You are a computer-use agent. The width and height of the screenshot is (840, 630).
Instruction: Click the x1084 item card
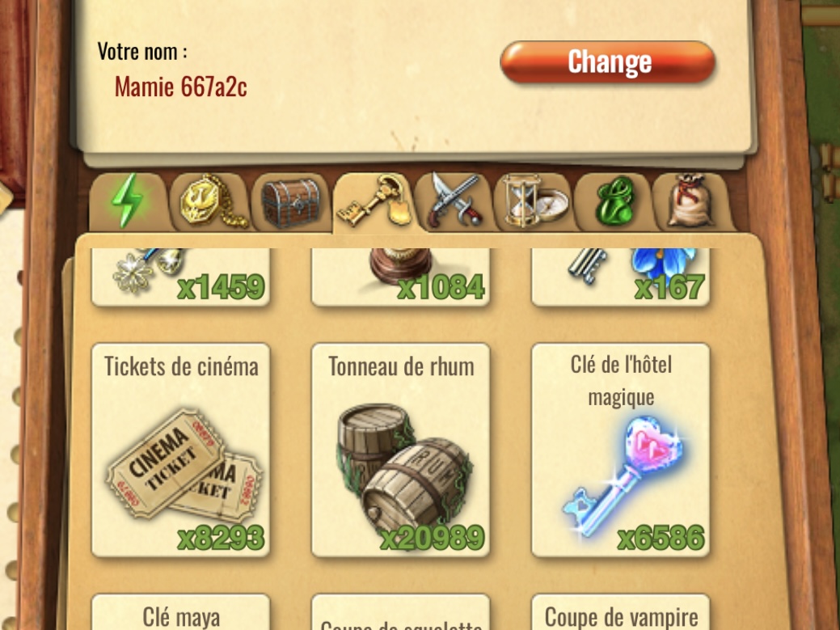coord(401,277)
